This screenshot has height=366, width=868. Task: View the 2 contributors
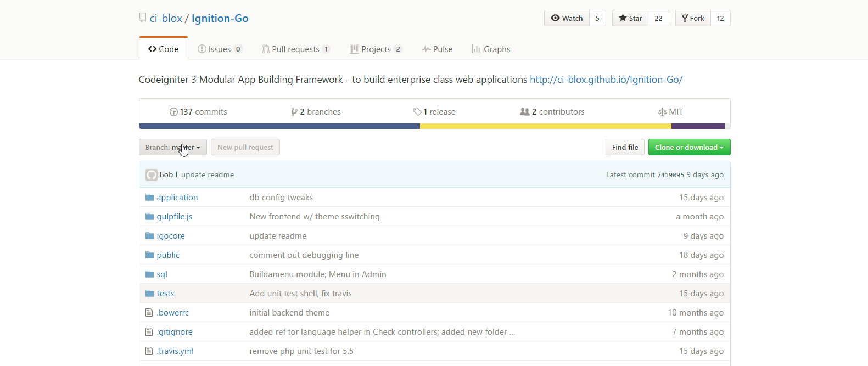[552, 112]
